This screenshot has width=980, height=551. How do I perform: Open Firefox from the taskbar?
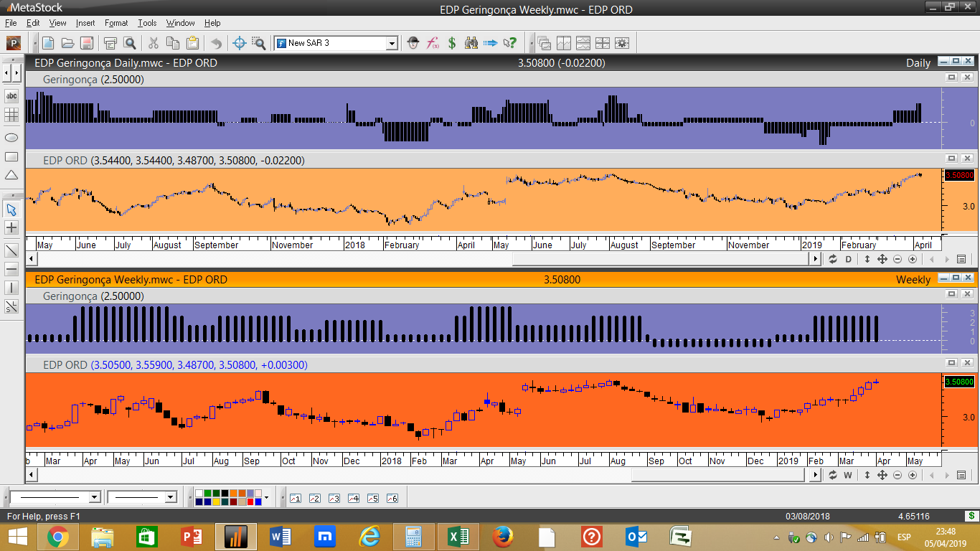503,536
